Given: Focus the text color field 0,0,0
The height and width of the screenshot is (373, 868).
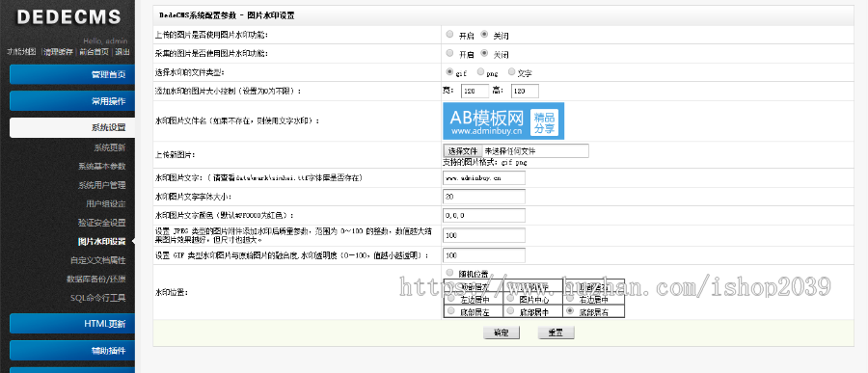Looking at the screenshot, I should pos(484,215).
